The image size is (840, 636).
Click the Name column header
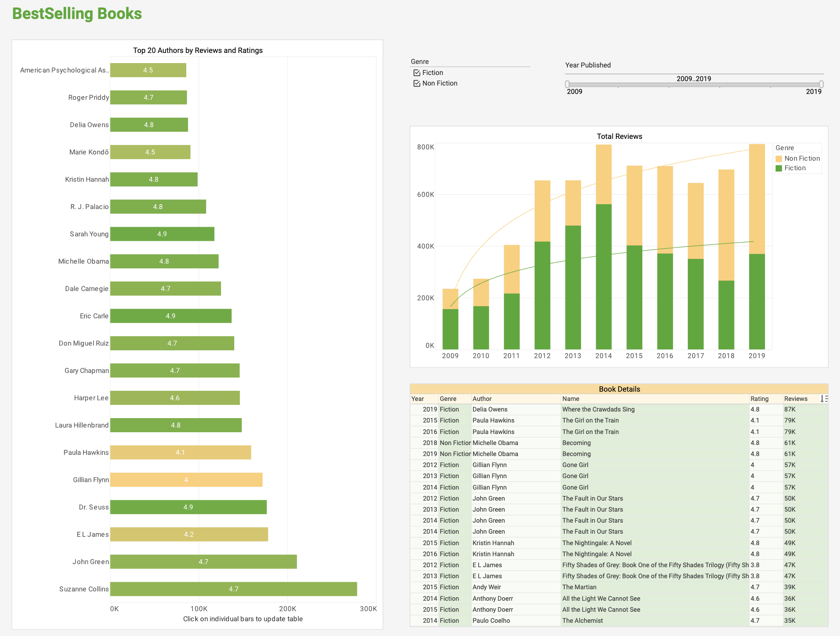tap(655, 399)
